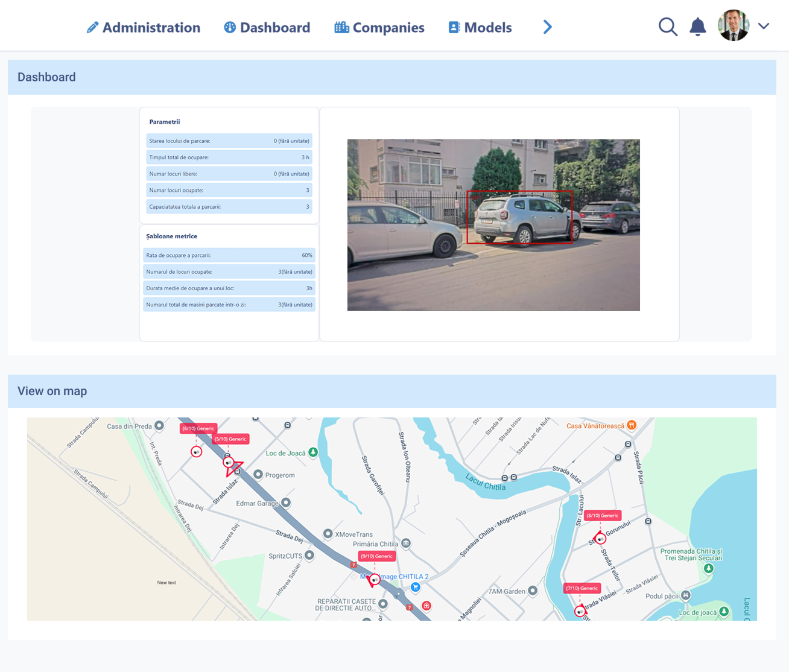Click 'Numarul total de masini parcate' row

229,305
